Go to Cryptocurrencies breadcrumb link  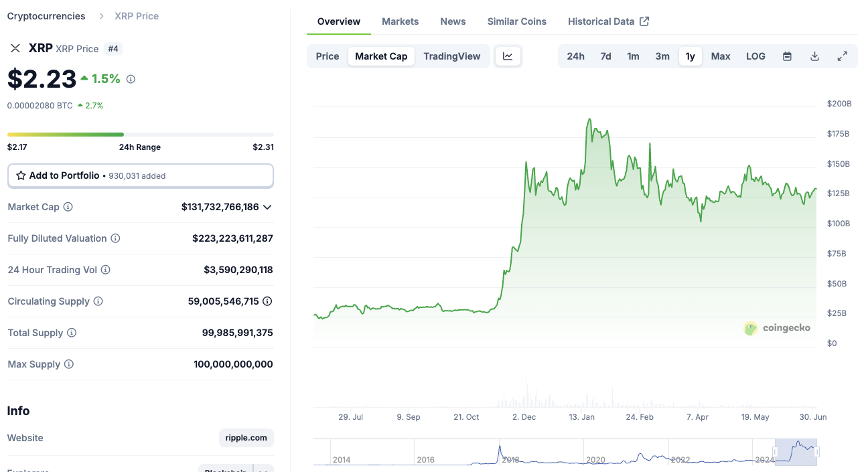point(46,16)
